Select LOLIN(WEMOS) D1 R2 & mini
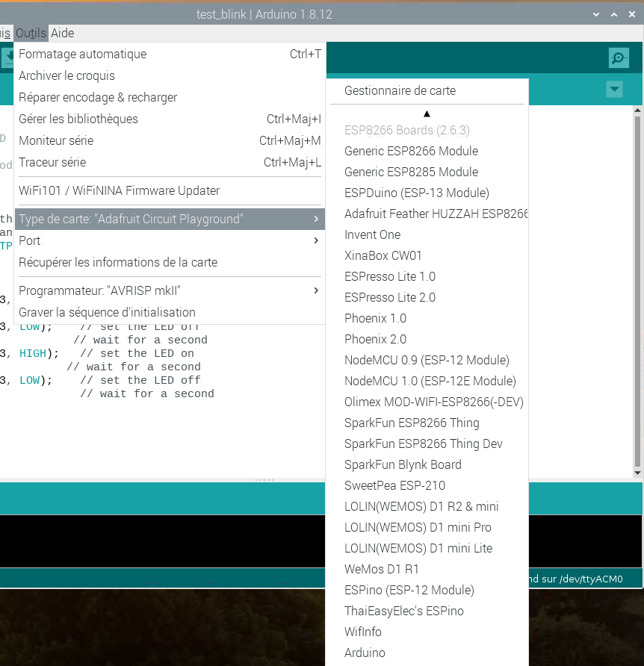 pyautogui.click(x=427, y=506)
